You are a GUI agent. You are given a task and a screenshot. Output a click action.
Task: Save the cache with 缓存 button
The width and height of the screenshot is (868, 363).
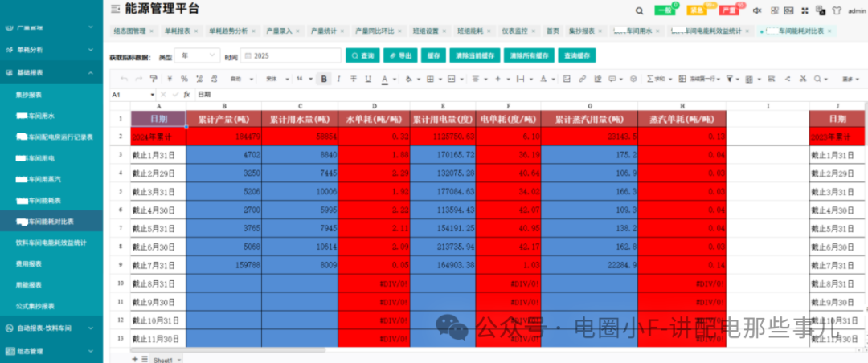point(433,55)
